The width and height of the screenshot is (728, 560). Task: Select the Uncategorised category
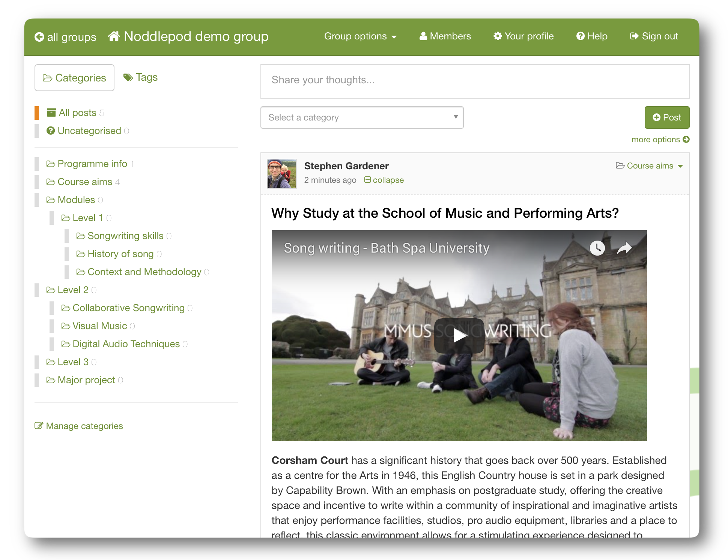click(x=87, y=131)
